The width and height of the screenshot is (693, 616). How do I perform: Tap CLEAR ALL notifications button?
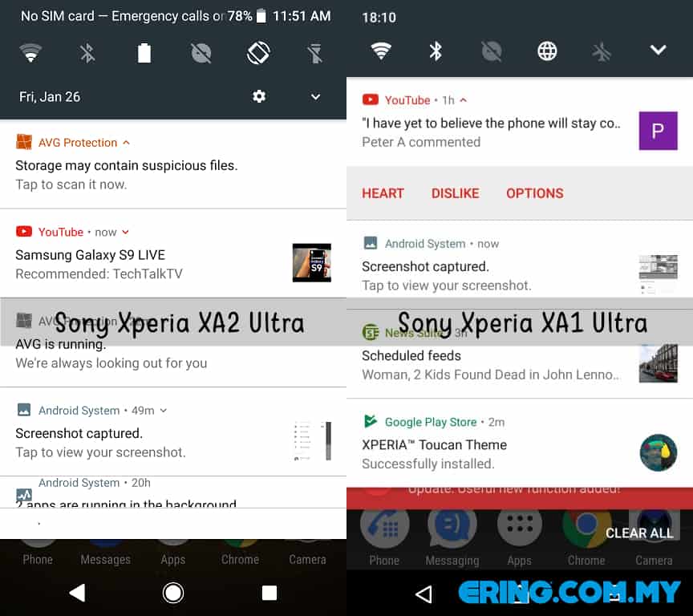(x=639, y=533)
